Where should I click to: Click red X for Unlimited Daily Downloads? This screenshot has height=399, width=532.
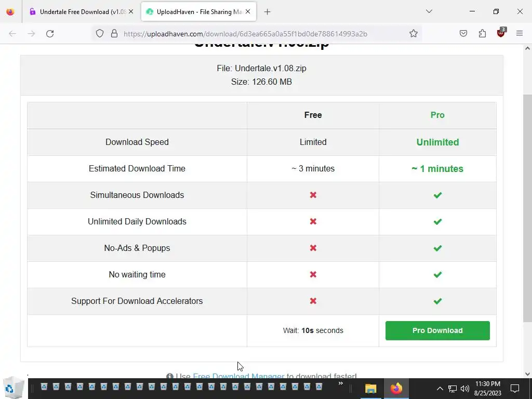click(x=313, y=221)
